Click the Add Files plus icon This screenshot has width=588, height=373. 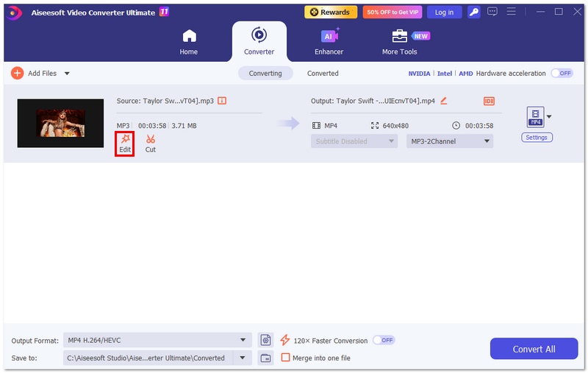coord(17,73)
